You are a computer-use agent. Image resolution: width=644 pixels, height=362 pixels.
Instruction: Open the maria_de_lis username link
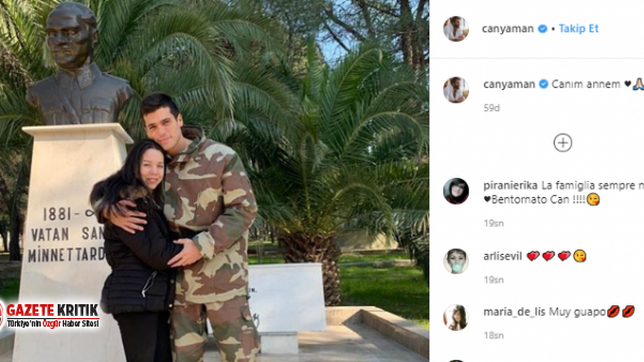(x=514, y=312)
